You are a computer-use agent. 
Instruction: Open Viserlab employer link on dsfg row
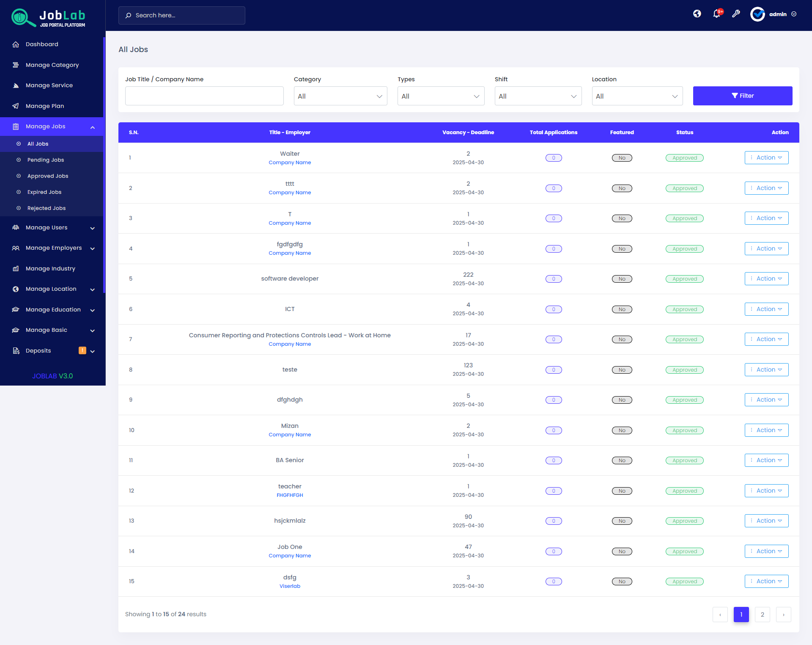(290, 586)
